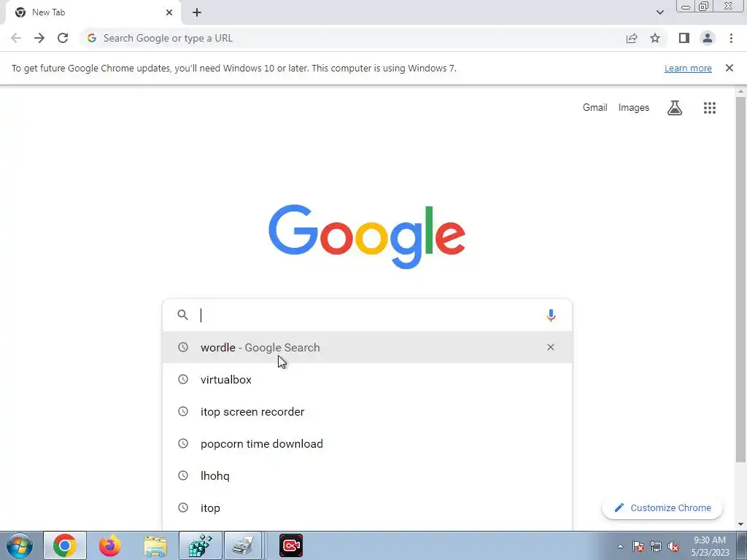The width and height of the screenshot is (747, 560).
Task: Click the Customize Chrome button
Action: pyautogui.click(x=662, y=508)
